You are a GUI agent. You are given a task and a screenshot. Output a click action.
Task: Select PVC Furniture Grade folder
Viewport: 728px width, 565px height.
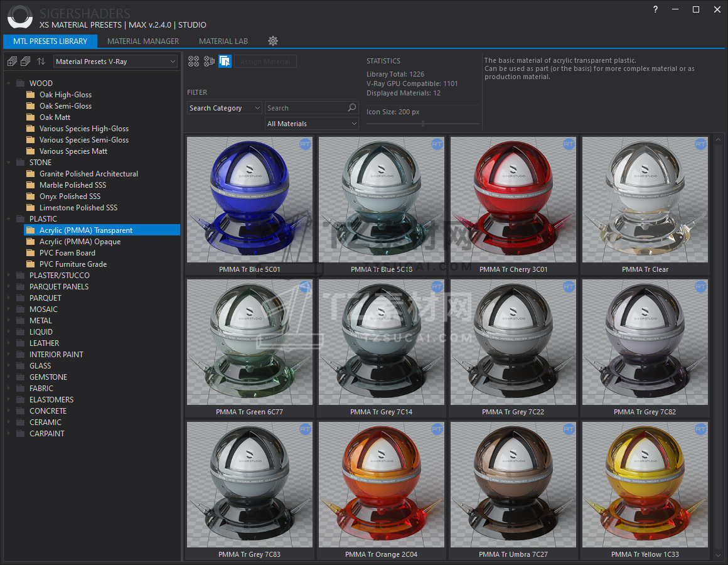(73, 264)
